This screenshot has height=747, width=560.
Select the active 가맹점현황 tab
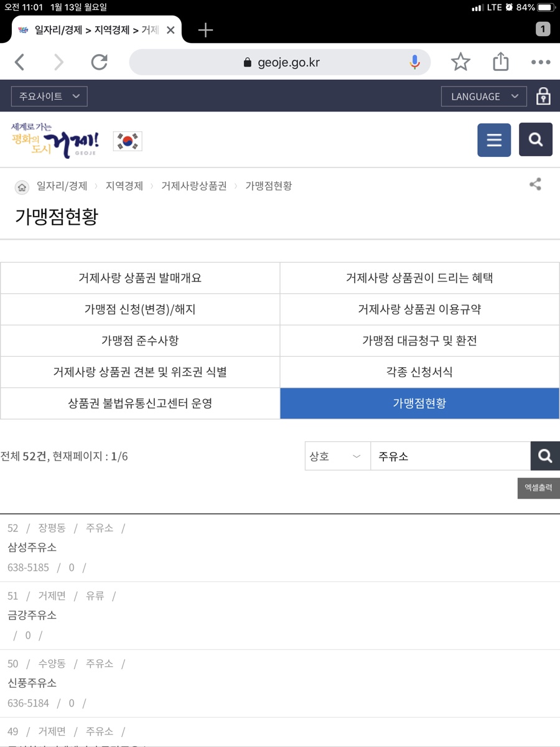click(419, 403)
